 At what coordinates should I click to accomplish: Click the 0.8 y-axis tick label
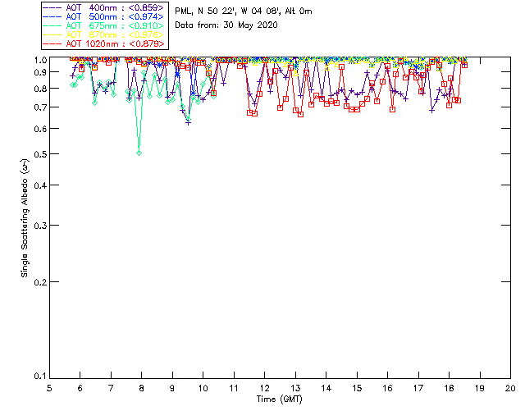point(40,89)
